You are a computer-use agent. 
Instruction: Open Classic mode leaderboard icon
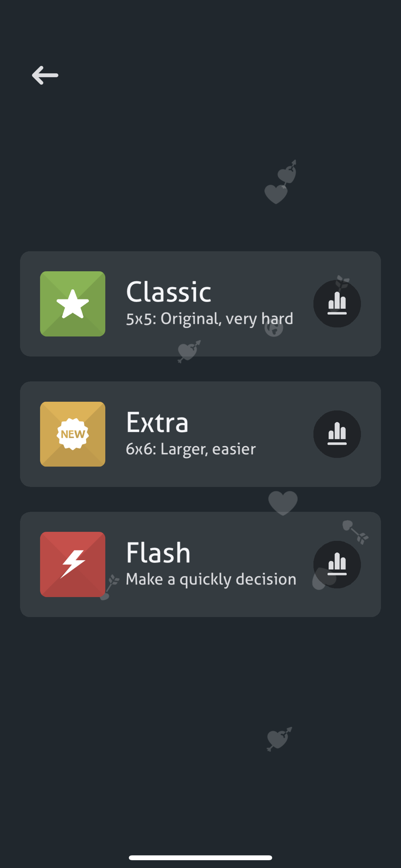tap(337, 304)
